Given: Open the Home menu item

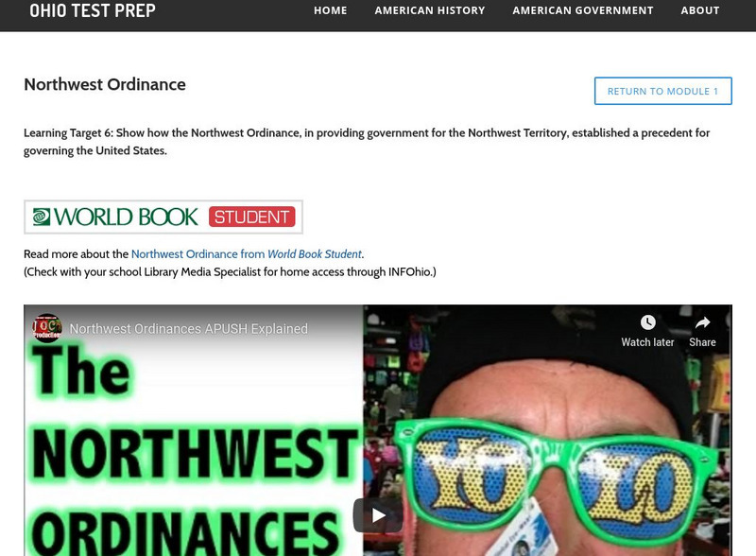Looking at the screenshot, I should click(x=330, y=10).
